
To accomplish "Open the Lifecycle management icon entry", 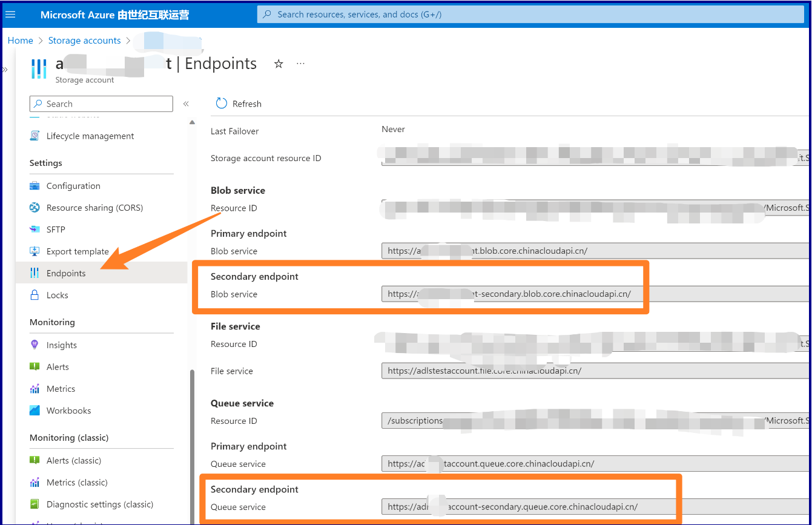I will [x=35, y=136].
